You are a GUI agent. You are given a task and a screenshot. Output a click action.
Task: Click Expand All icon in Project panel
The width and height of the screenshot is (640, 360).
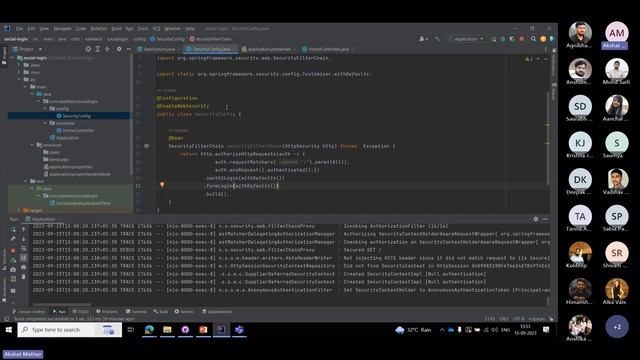[x=98, y=49]
